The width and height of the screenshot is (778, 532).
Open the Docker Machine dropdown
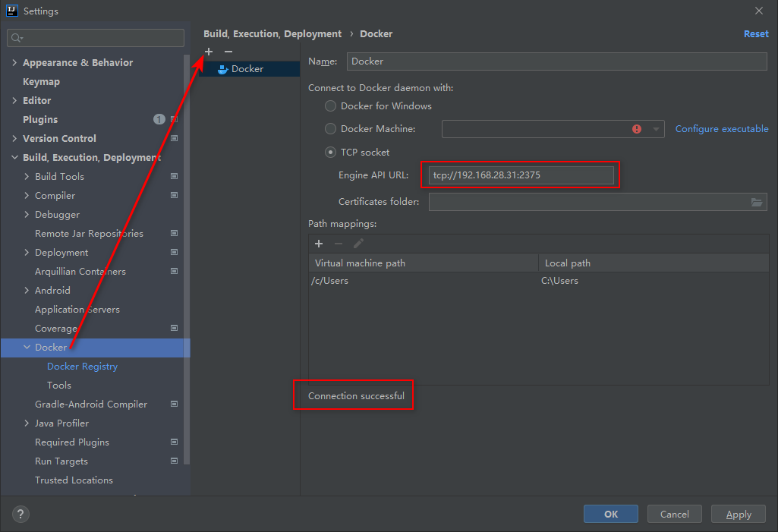tap(656, 129)
